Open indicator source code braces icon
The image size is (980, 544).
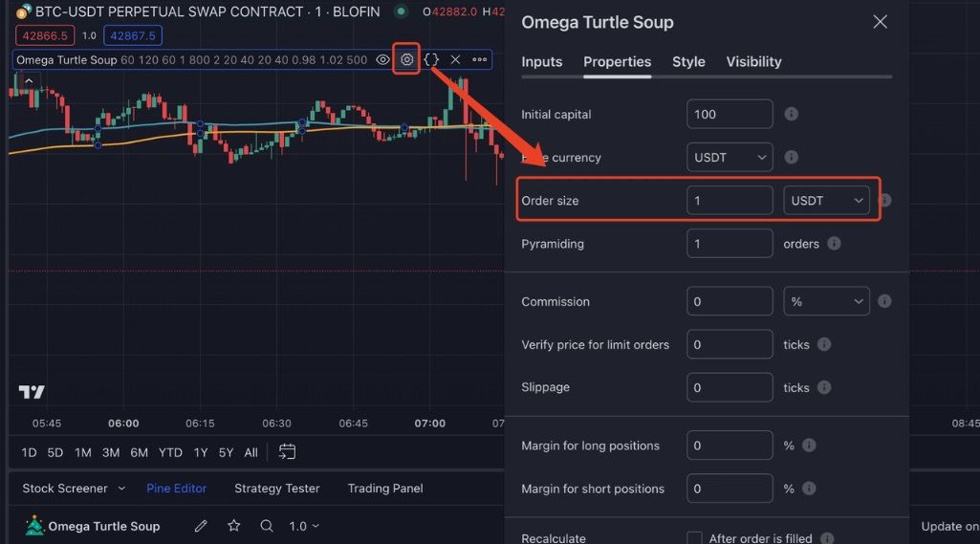point(431,59)
